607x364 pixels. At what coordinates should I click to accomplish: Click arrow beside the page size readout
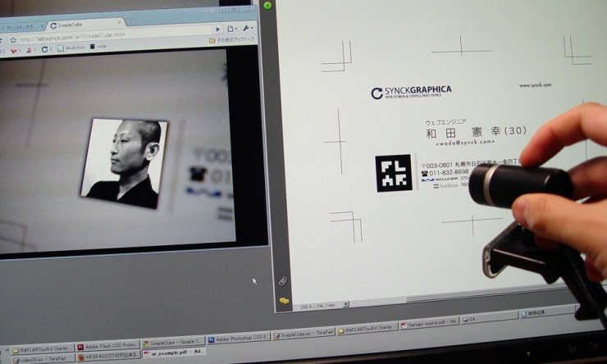(346, 304)
